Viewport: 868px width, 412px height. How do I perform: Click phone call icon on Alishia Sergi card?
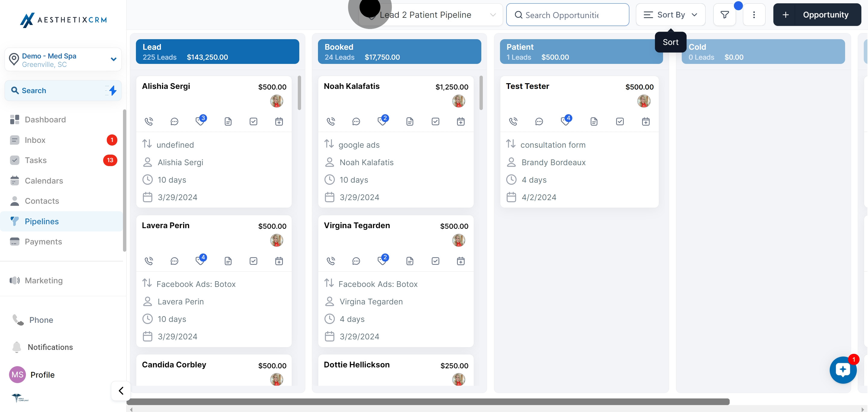(x=149, y=122)
